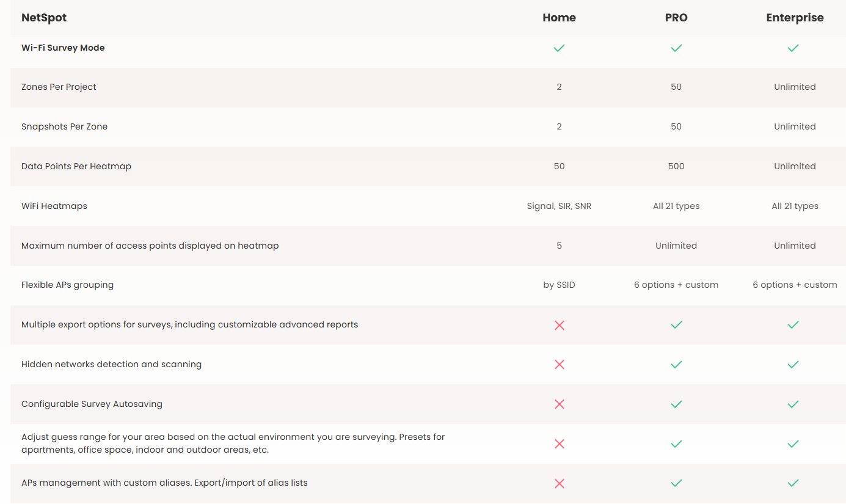
Task: Select the Enterprise checkmark for multiple export options
Action: (x=793, y=325)
